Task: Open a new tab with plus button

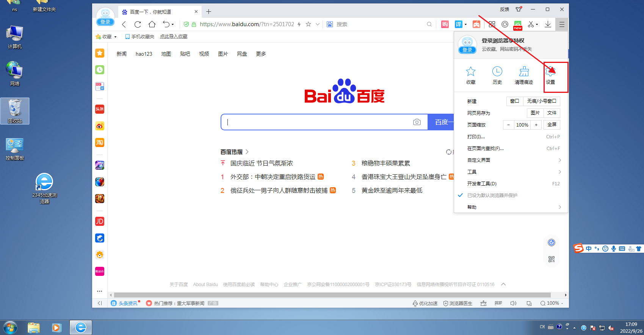Action: [x=208, y=12]
